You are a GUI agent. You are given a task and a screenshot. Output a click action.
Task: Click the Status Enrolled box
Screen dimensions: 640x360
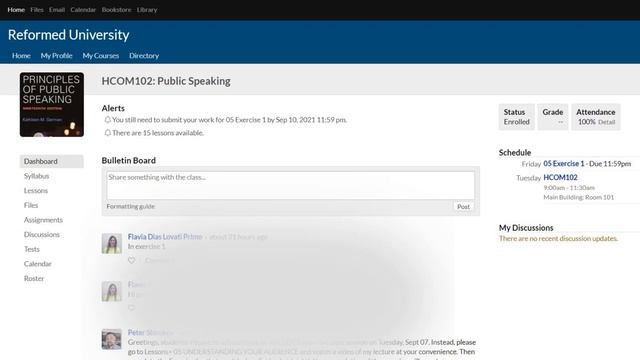pyautogui.click(x=516, y=117)
